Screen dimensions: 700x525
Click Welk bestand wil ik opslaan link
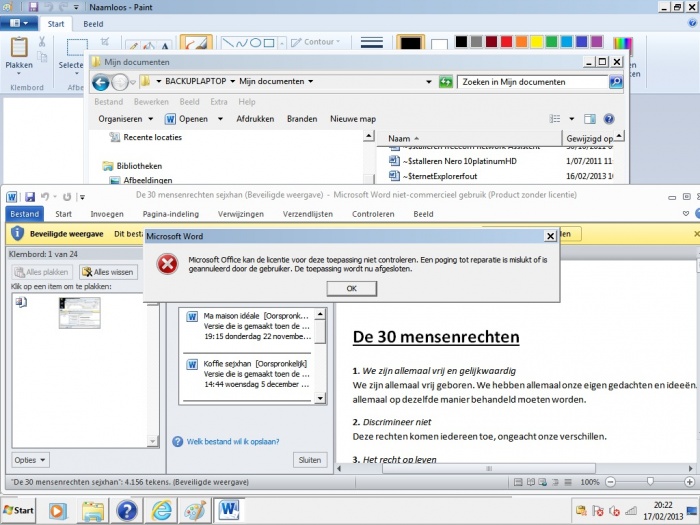coord(233,442)
